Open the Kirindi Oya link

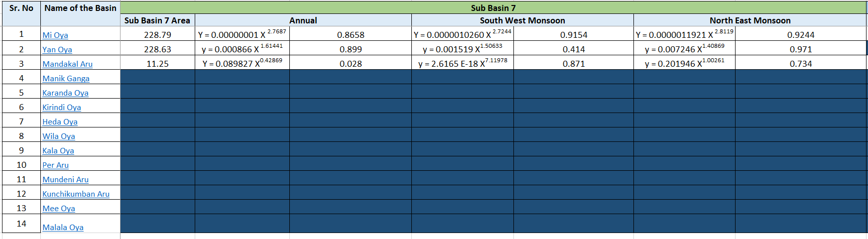pos(62,108)
